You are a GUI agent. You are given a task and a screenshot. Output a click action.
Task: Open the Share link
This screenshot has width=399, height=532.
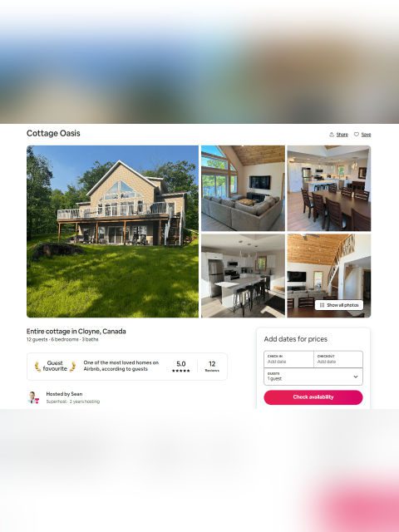(x=342, y=135)
